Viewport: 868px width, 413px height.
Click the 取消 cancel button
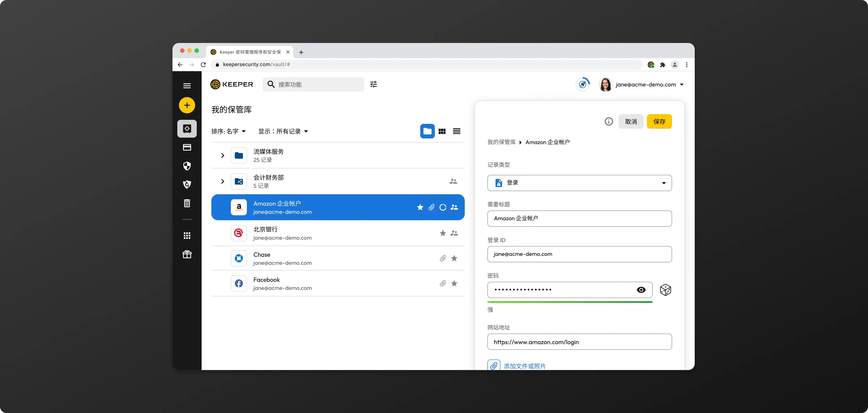tap(631, 121)
